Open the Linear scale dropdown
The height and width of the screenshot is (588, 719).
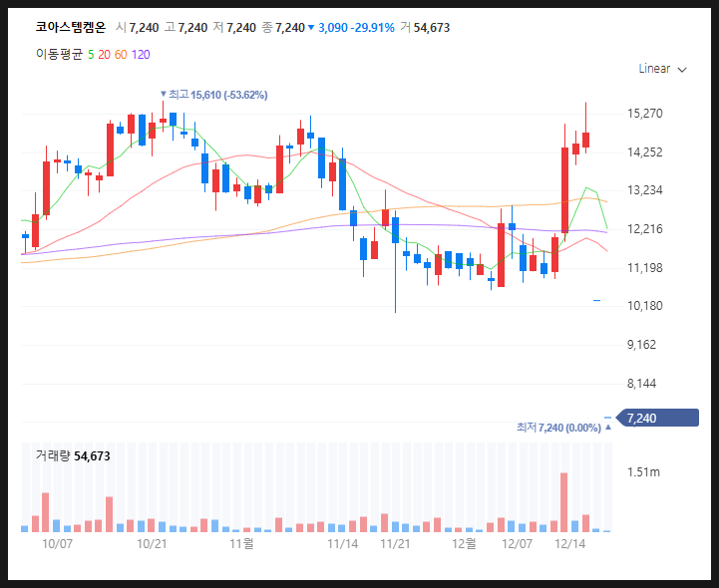coord(662,69)
